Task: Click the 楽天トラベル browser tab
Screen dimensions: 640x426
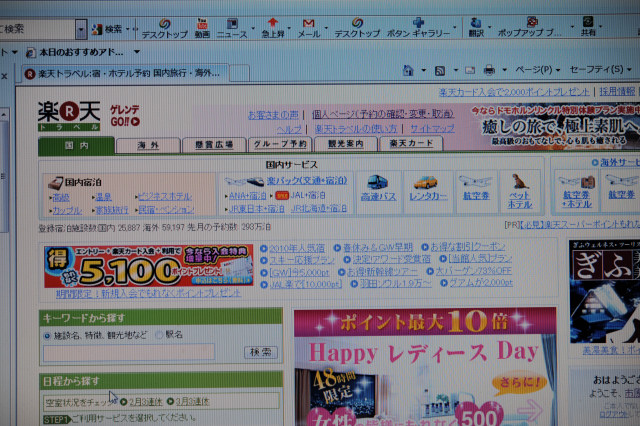Action: 124,73
